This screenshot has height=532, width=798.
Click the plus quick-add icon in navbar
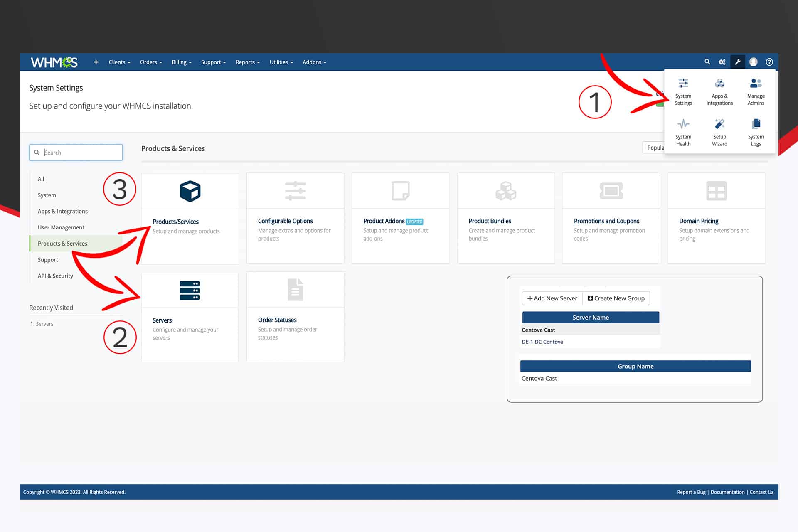point(96,62)
